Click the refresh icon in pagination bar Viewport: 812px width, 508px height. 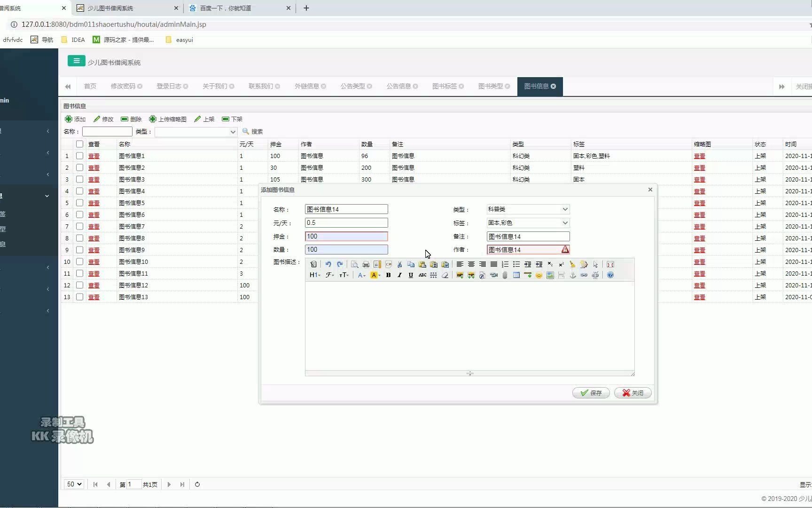pos(197,484)
